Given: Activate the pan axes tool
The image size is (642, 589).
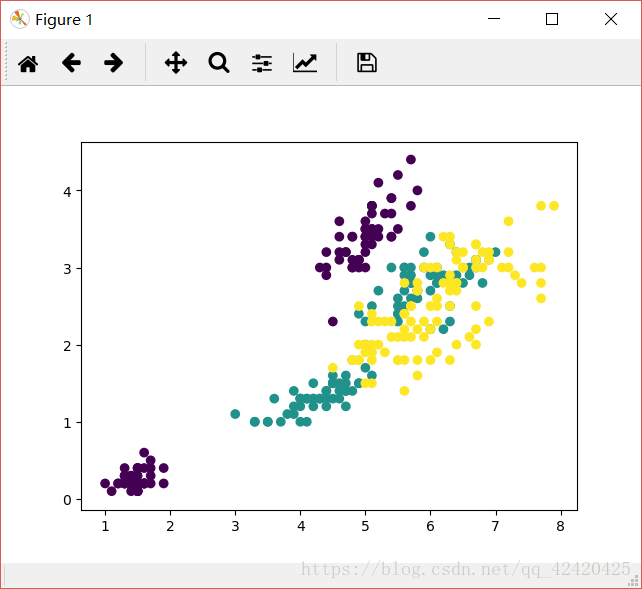Looking at the screenshot, I should pos(176,63).
